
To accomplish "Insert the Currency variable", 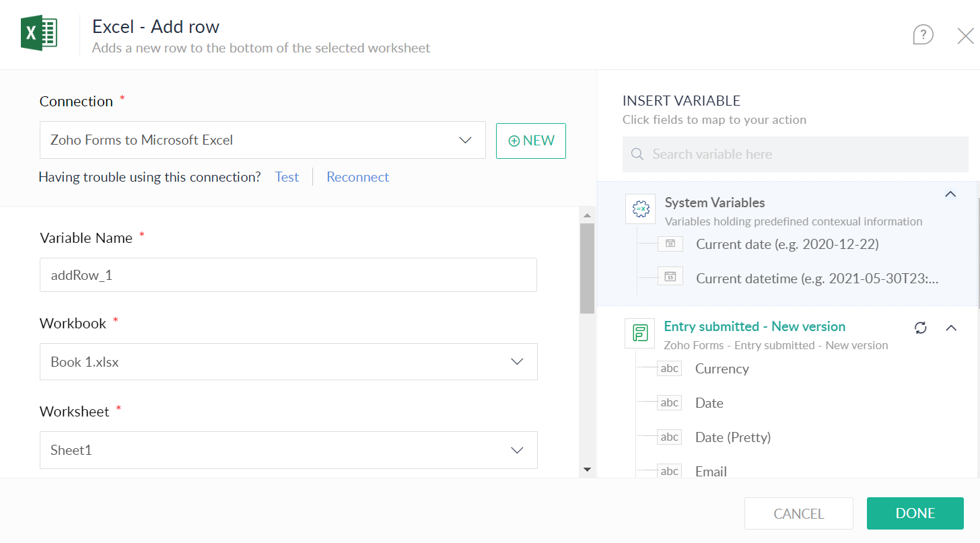I will click(x=722, y=369).
